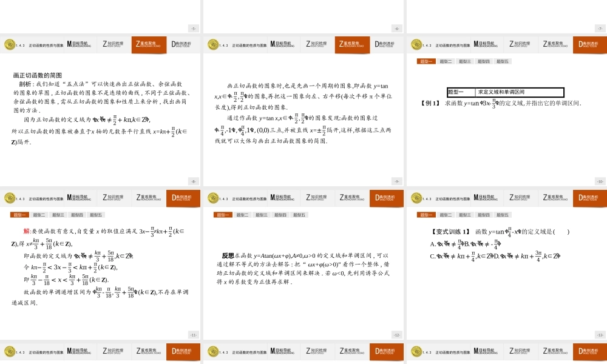The image size is (607, 364).
Task: Click the Z重难聚焦 icon on the middle slide
Action: tap(352, 44)
